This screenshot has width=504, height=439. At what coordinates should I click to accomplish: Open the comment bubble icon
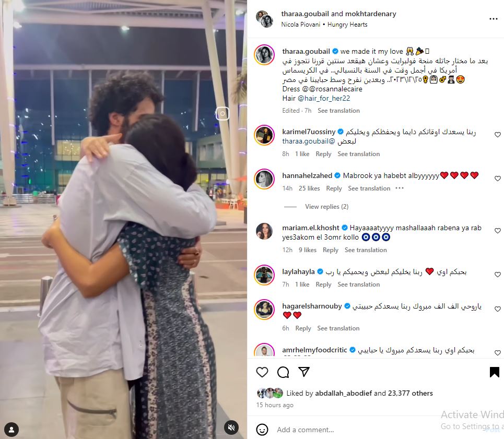pyautogui.click(x=283, y=372)
